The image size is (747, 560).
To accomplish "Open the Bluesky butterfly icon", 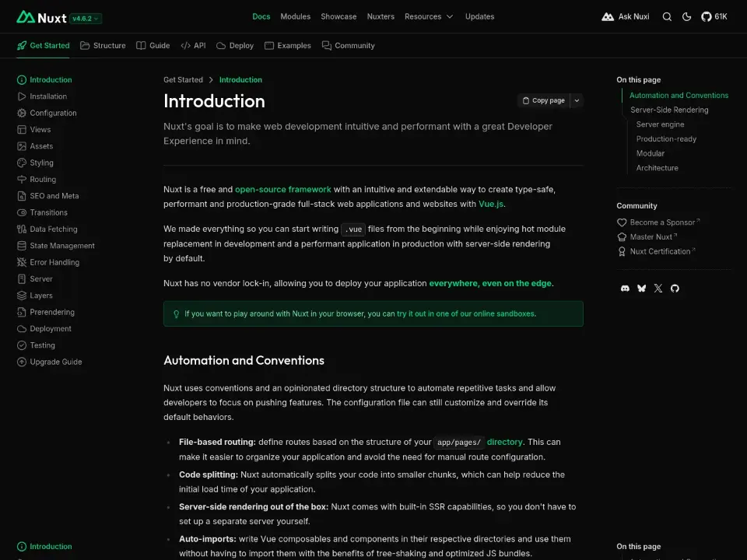I will pos(642,289).
